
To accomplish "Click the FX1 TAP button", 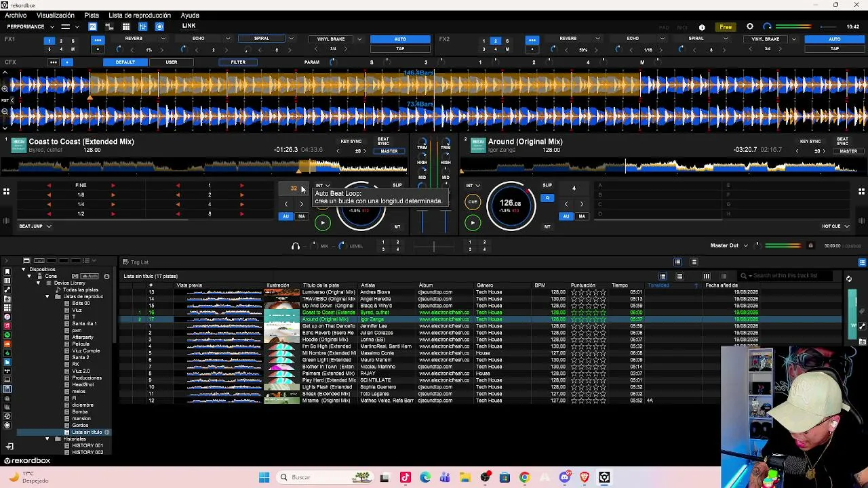I will coord(400,49).
